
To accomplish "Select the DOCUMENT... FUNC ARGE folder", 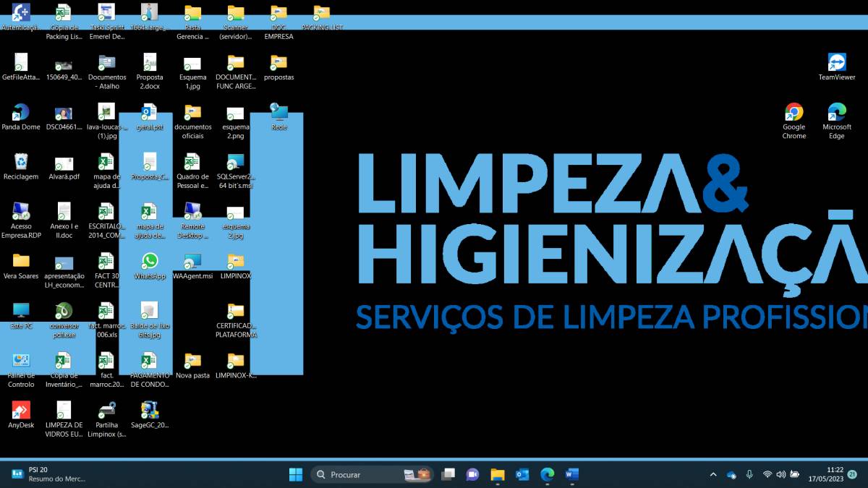I will [x=236, y=71].
